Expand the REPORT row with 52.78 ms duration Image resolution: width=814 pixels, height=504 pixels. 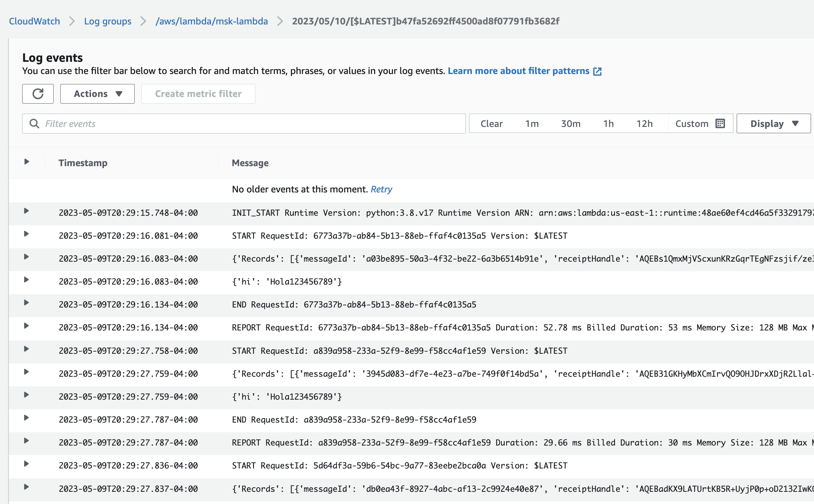pos(26,326)
